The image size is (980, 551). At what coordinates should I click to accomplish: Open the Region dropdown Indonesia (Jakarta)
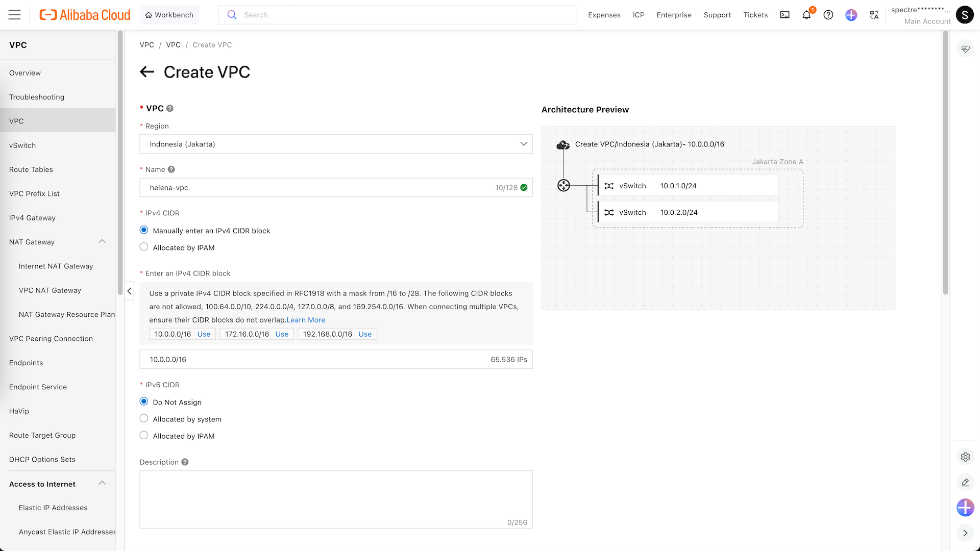[336, 144]
